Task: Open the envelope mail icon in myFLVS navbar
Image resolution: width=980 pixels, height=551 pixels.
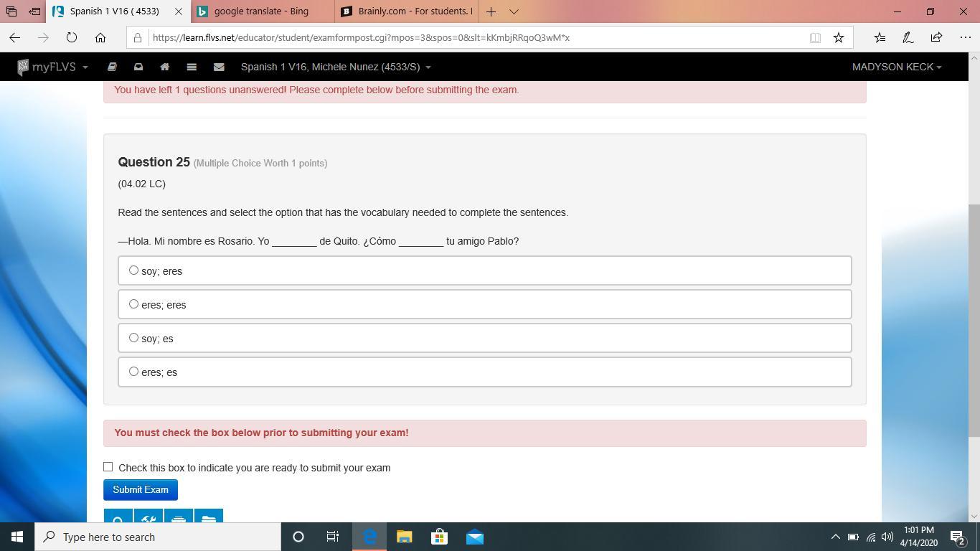Action: click(219, 67)
